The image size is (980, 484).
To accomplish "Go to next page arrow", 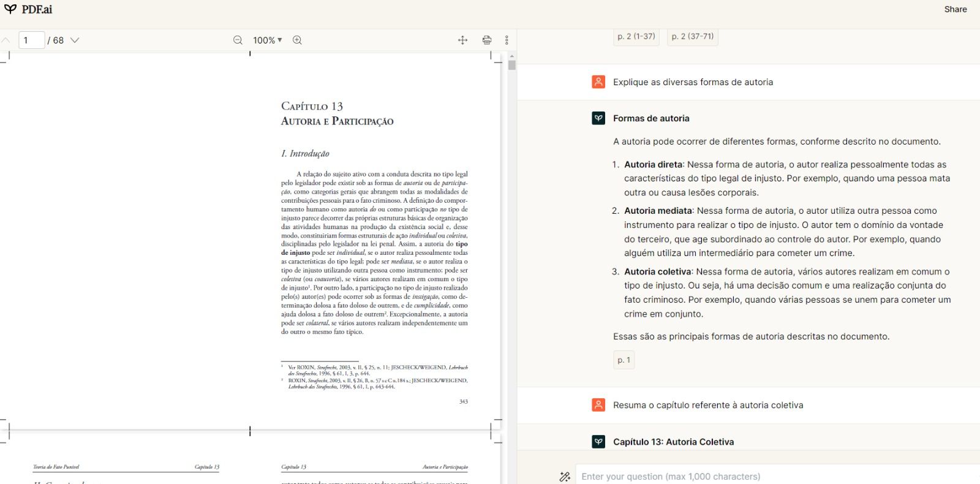I will pos(75,40).
